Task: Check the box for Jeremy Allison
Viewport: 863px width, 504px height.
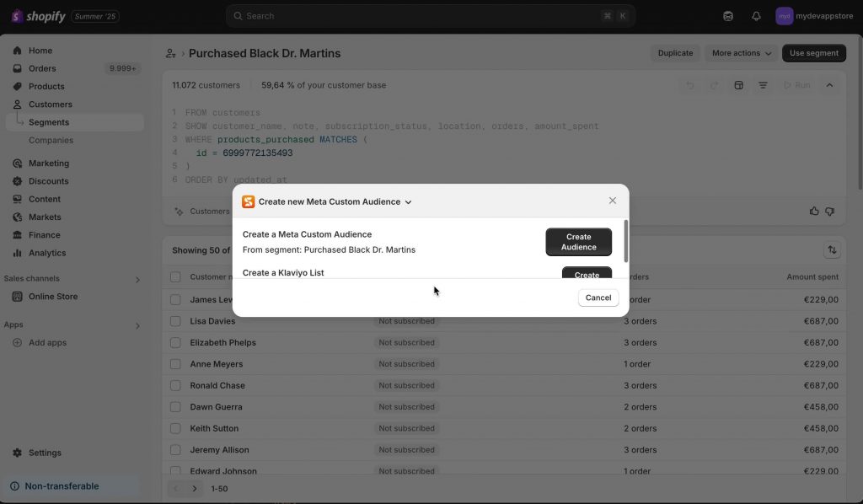Action: pyautogui.click(x=175, y=450)
